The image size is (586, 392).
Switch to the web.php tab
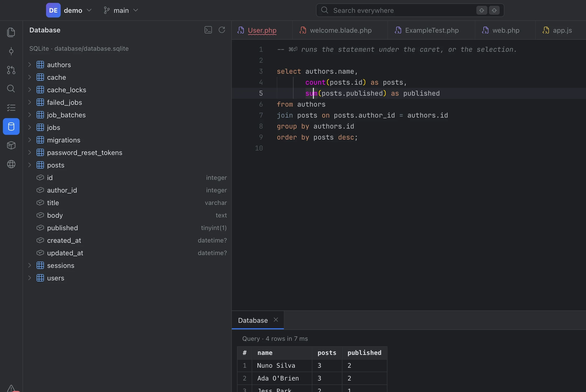pos(505,30)
